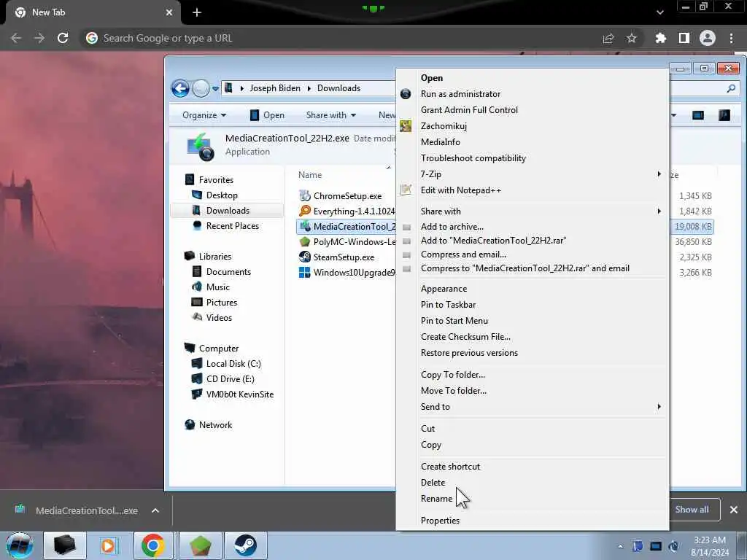Select Rename from context menu

tap(531, 499)
